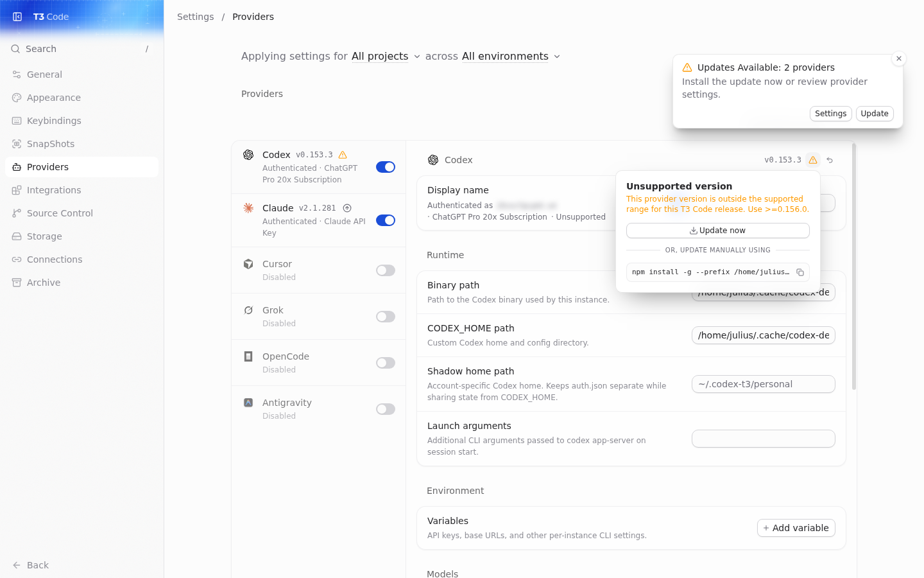Click the Cursor logo icon
The image size is (924, 578).
(x=248, y=264)
